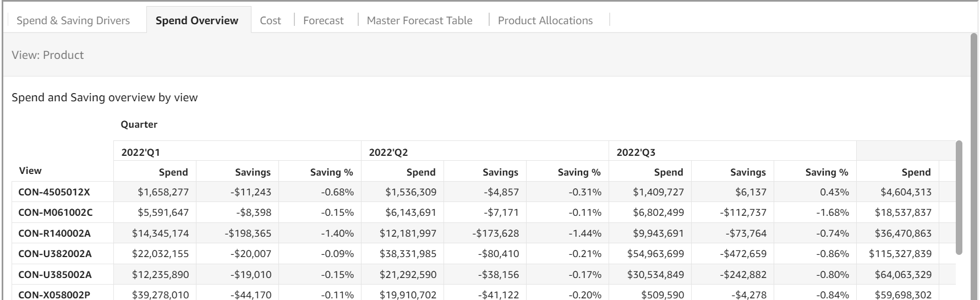Open the Cost tab
This screenshot has width=980, height=300.
pyautogui.click(x=270, y=20)
